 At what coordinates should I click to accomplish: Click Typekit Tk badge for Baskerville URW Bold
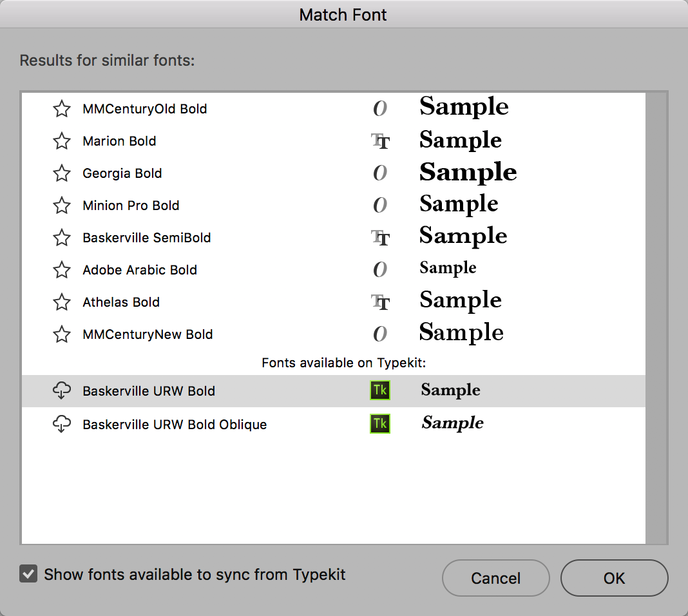pos(380,390)
